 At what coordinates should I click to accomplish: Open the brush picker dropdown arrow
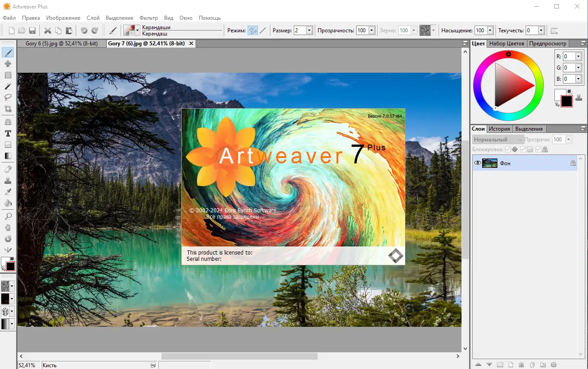tap(137, 31)
